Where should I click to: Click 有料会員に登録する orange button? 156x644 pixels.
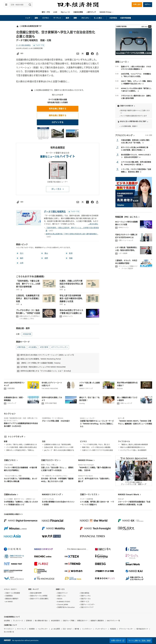pyautogui.click(x=58, y=109)
